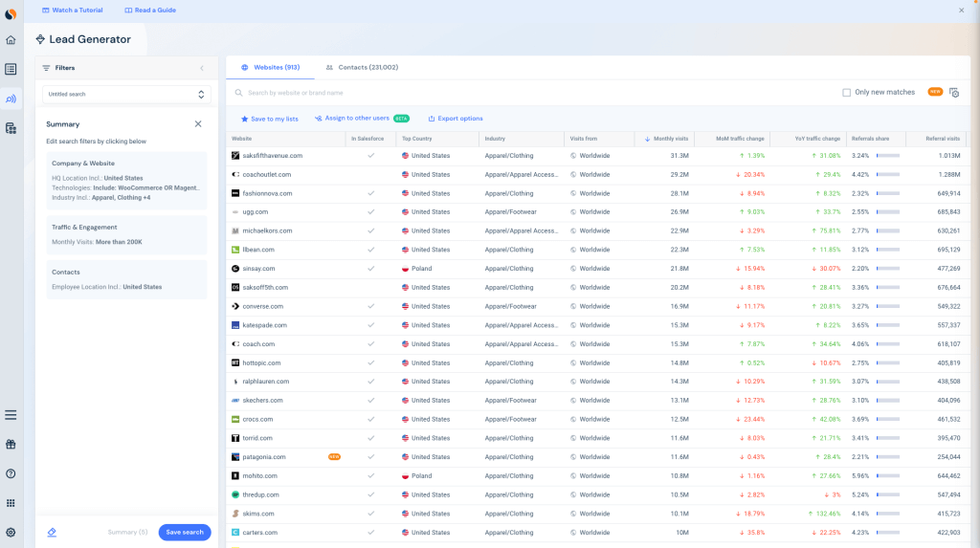Click Summary (5) label at bottom

click(127, 533)
